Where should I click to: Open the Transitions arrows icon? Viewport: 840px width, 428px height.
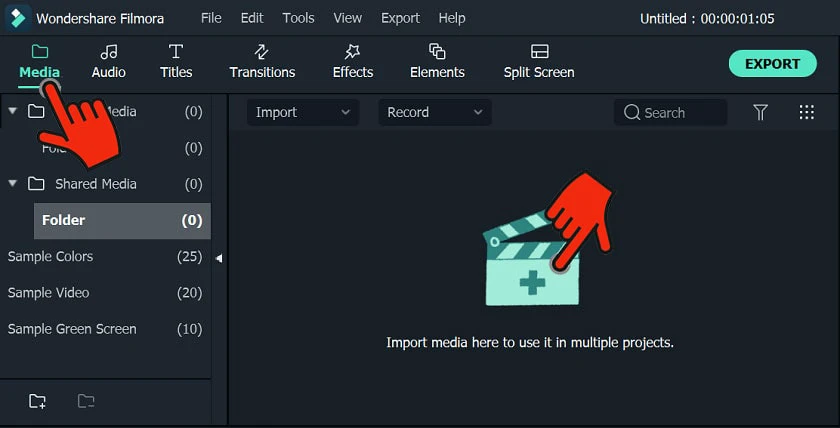[x=261, y=52]
